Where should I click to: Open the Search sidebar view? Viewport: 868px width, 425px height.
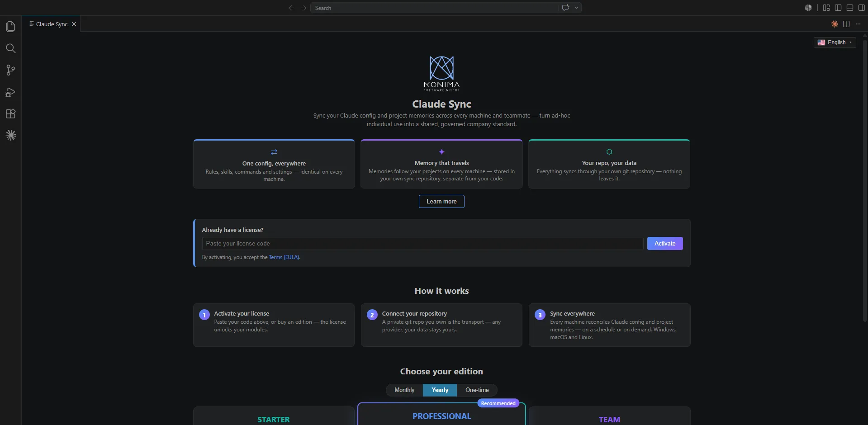click(x=10, y=48)
